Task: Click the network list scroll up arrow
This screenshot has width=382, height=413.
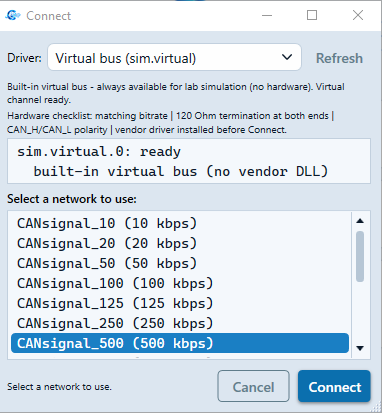Action: coord(360,221)
